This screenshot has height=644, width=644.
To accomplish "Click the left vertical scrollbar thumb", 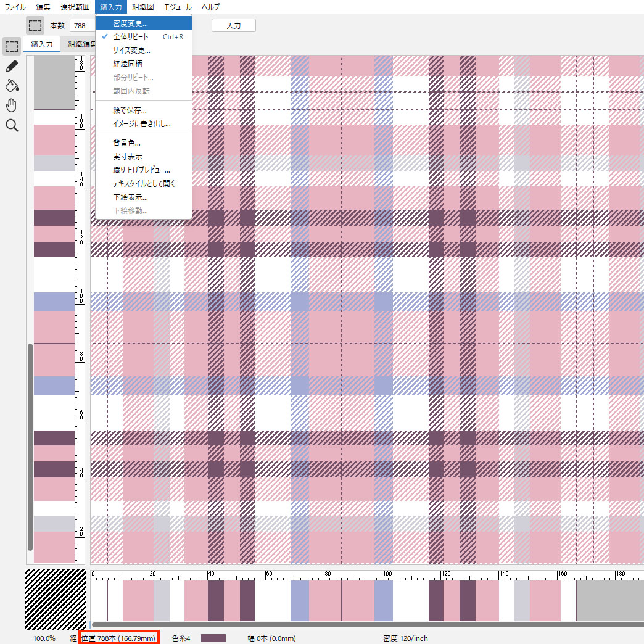I will pyautogui.click(x=30, y=447).
